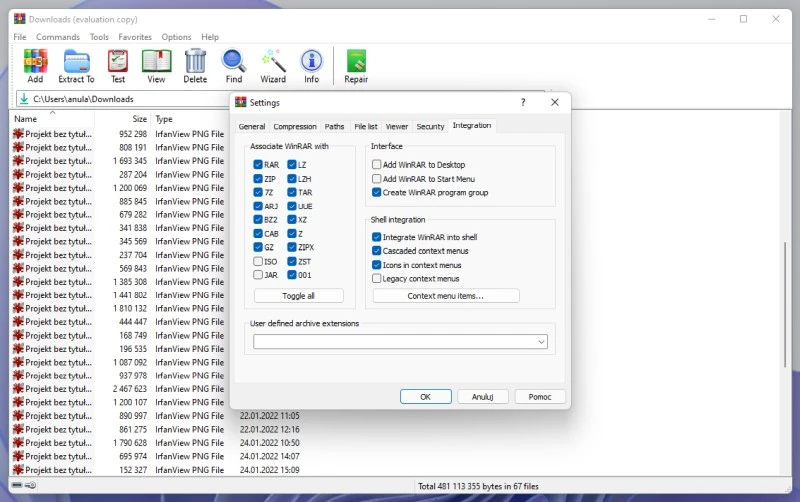Disable Cascaded context menus

click(377, 251)
